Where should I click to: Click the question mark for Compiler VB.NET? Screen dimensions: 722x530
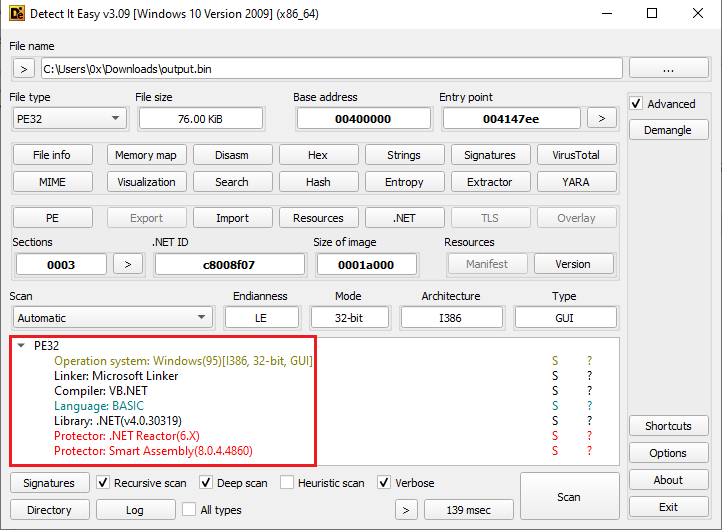pyautogui.click(x=589, y=391)
